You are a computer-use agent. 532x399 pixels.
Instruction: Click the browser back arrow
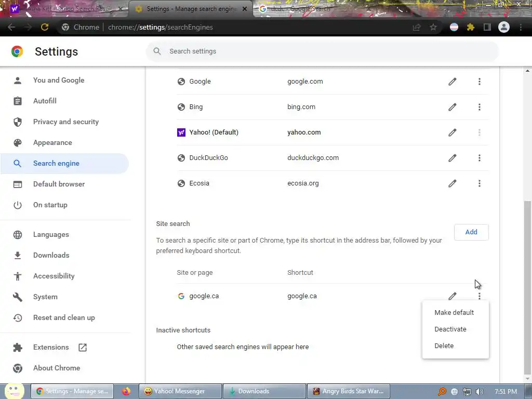[x=11, y=27]
